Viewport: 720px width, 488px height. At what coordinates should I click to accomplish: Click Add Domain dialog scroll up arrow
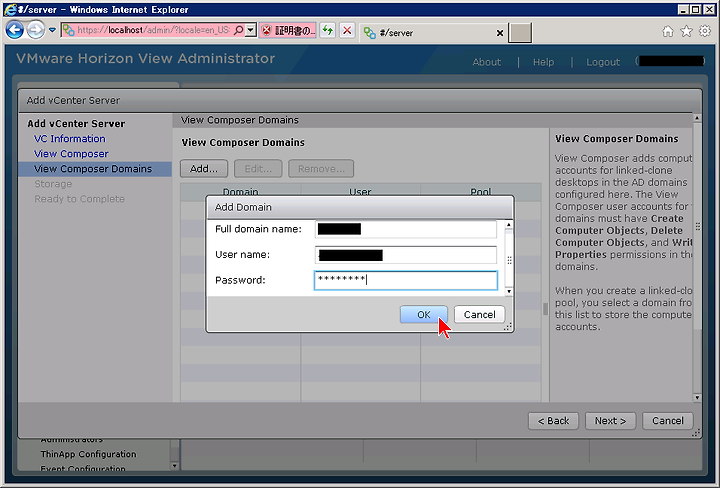coord(509,225)
